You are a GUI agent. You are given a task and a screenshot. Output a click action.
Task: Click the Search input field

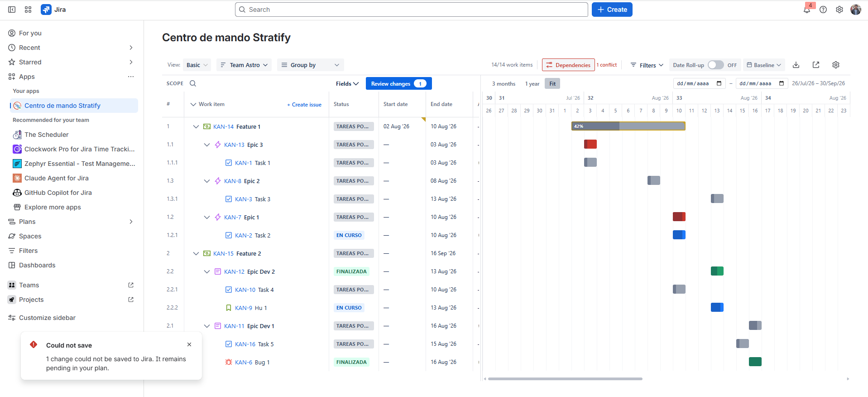[x=412, y=10]
